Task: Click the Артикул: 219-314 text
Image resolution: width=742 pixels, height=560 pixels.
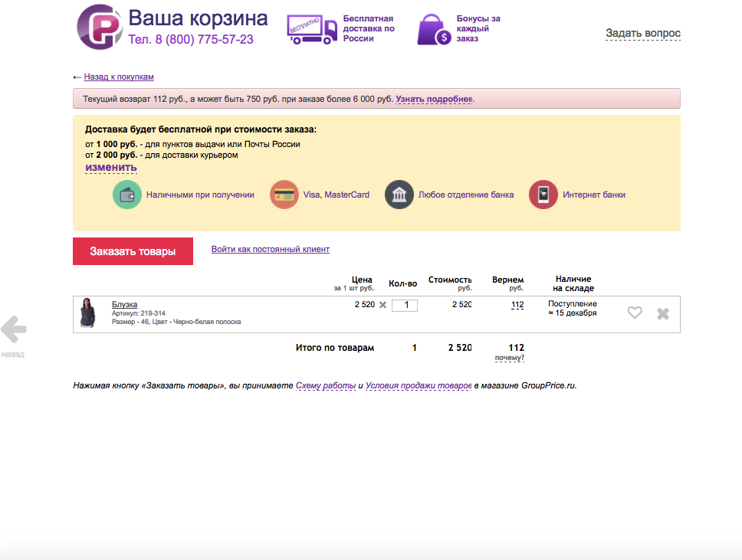Action: pos(139,313)
